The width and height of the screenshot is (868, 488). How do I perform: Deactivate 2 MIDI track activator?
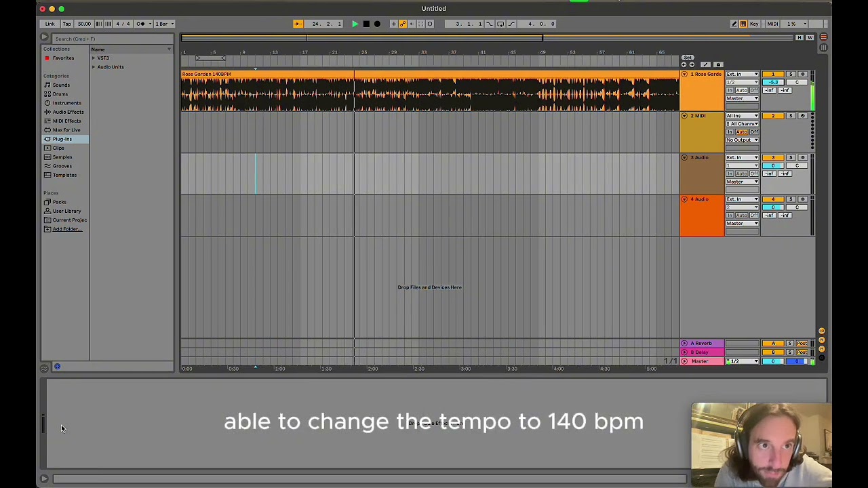pyautogui.click(x=772, y=116)
